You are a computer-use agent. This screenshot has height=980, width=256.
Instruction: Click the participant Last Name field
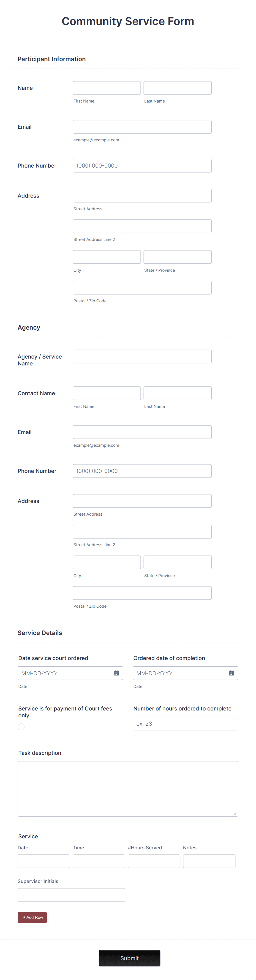tap(177, 88)
